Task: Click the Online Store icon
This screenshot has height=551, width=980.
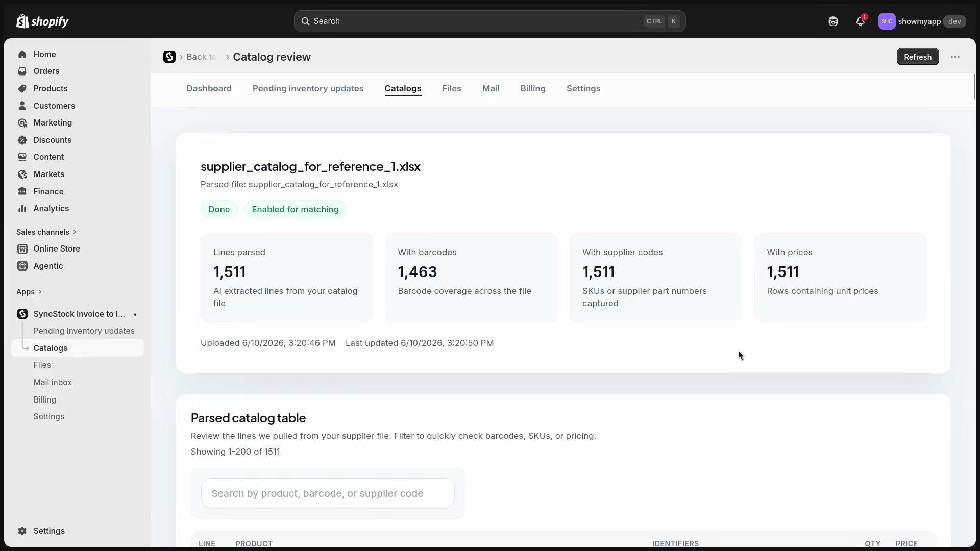Action: pos(22,249)
